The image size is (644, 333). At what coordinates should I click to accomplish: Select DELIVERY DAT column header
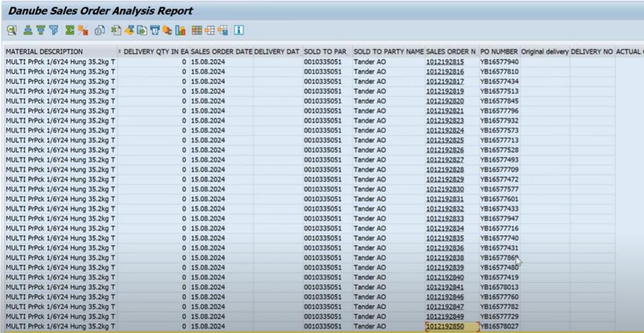[x=277, y=52]
